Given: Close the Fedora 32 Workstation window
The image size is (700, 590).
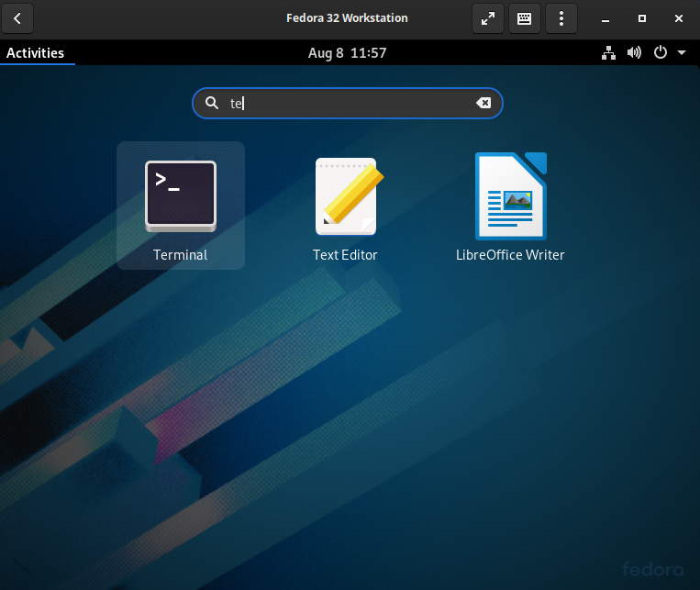Looking at the screenshot, I should pos(679,18).
